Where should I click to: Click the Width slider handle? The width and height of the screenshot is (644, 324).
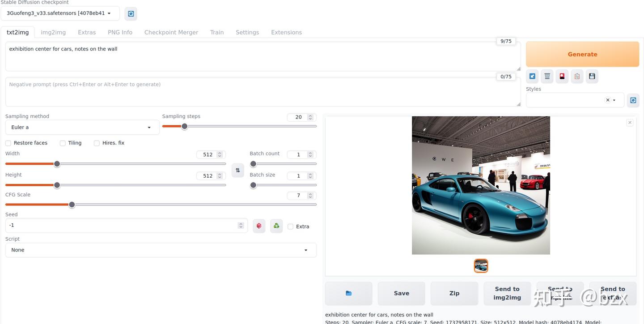(57, 164)
